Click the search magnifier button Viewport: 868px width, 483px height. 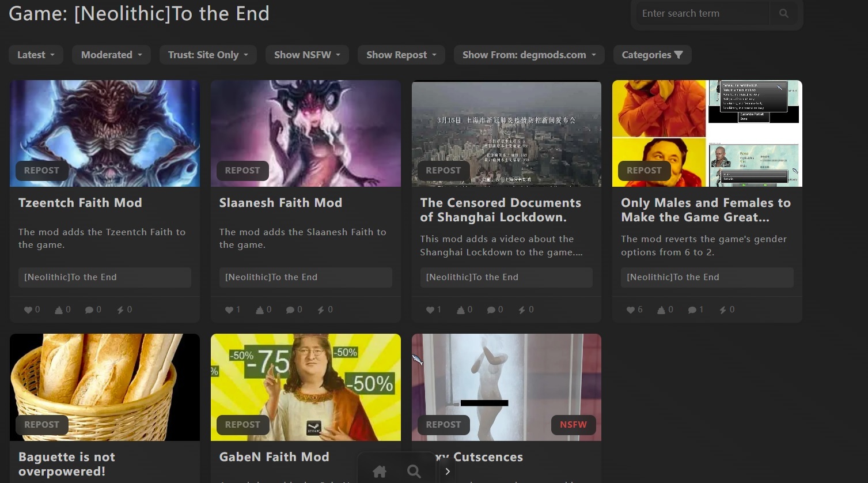[783, 13]
